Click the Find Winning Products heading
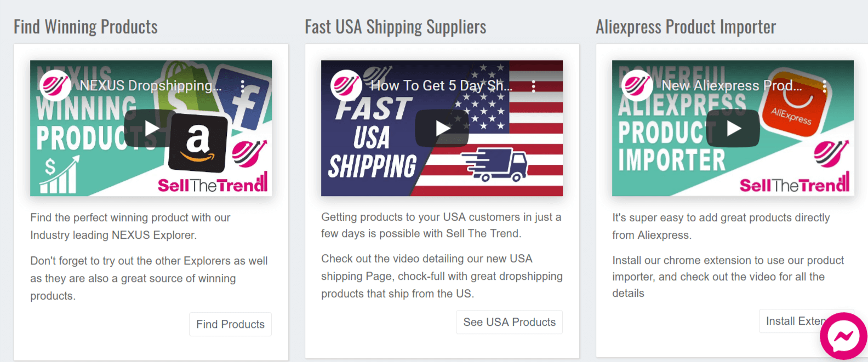The height and width of the screenshot is (362, 868). click(85, 27)
